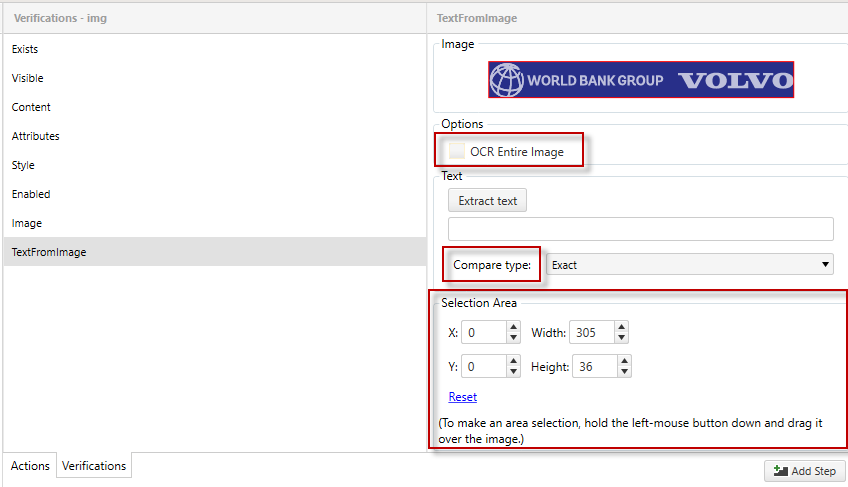
Task: Click the Compare type label
Action: tap(492, 265)
